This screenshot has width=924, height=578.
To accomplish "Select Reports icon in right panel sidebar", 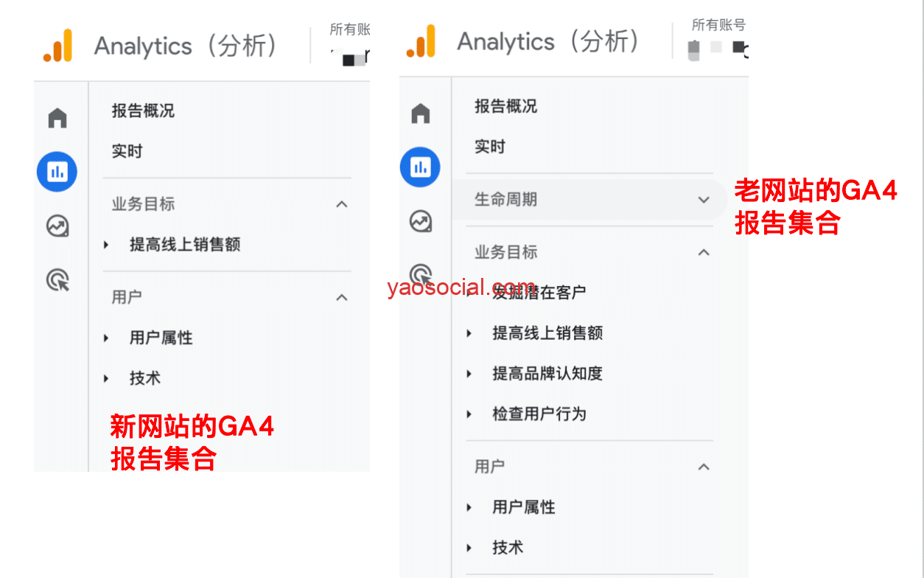I will (420, 167).
